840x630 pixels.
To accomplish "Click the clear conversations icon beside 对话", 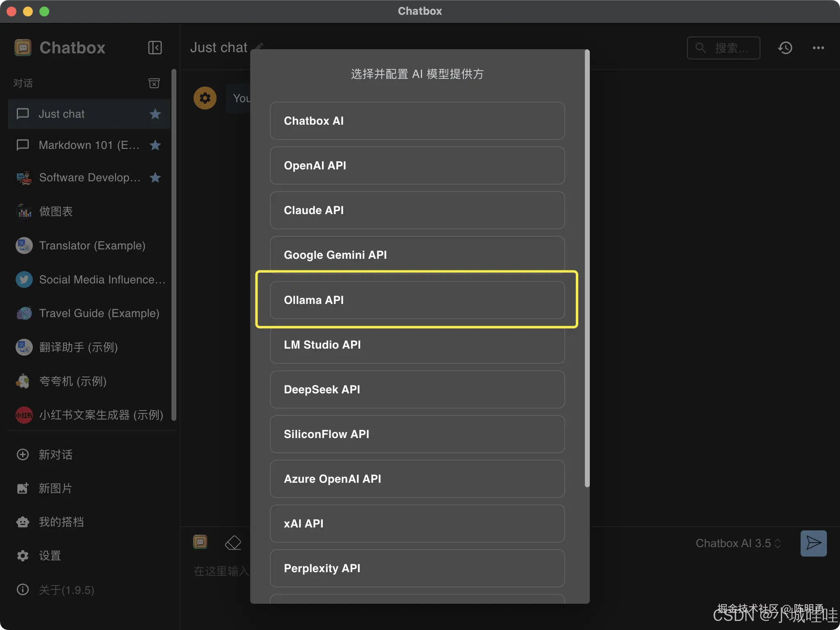I will [x=154, y=83].
